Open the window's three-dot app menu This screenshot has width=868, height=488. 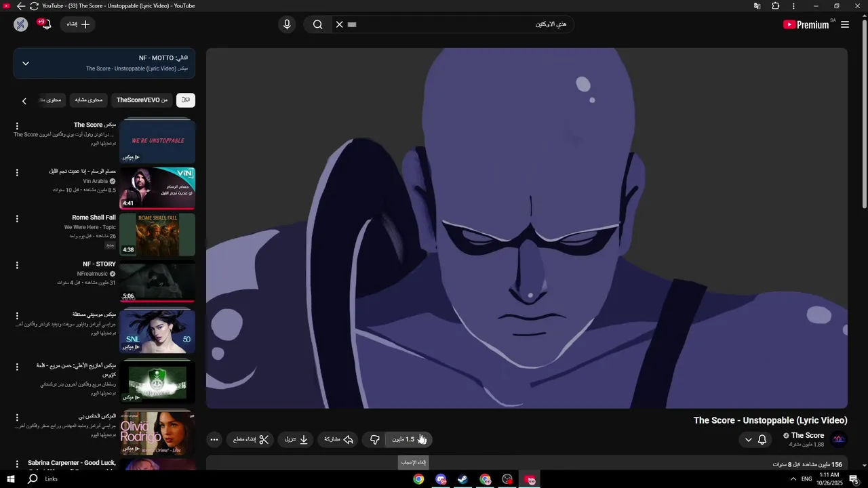[793, 6]
